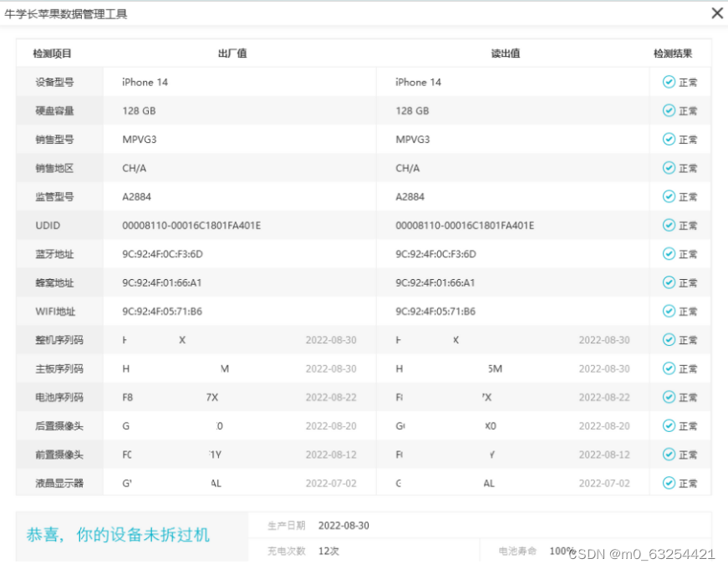Screen dimensions: 728x569
Task: Click the window title 牛学长苹果数据管理工具
Action: coord(65,14)
